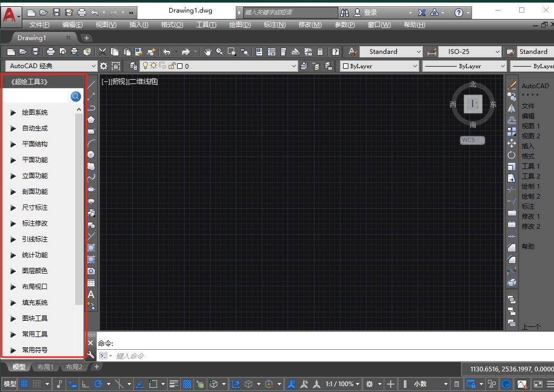Click the Print icon in toolbar
Image resolution: width=554 pixels, height=392 pixels.
50,52
